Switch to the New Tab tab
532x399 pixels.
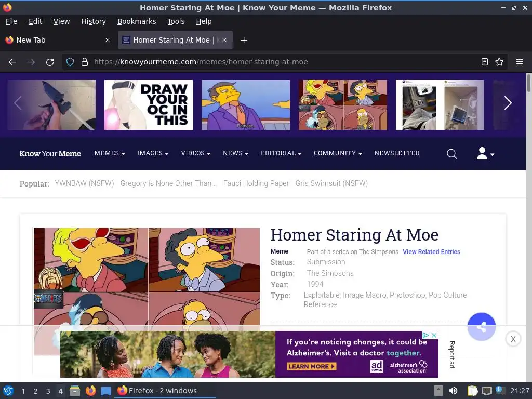[x=58, y=40]
